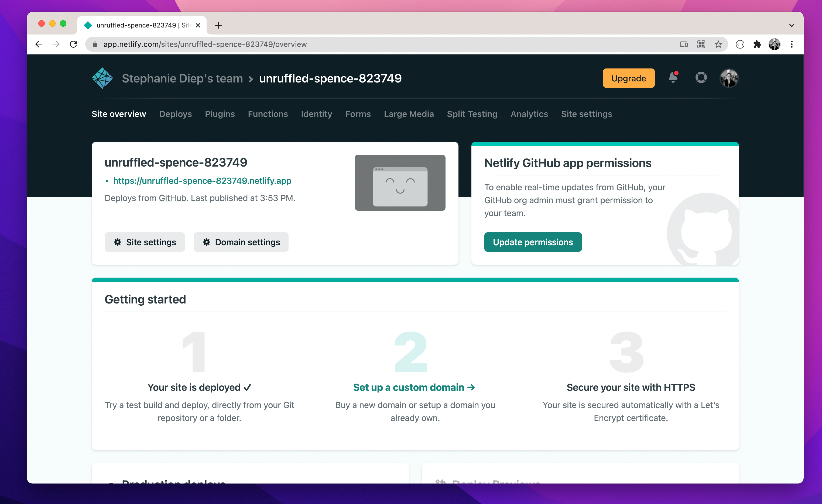Expand the tab search chevron
Viewport: 822px width, 504px height.
click(x=791, y=25)
